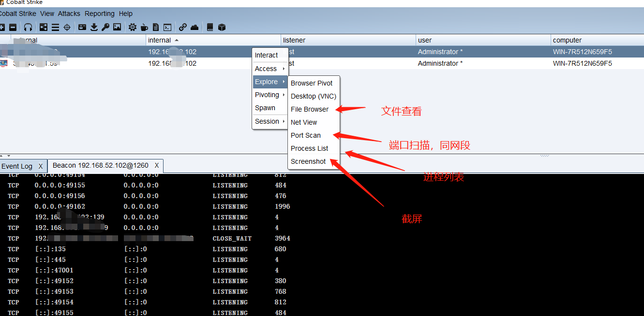Open the Reporting menu
Viewport: 644px width, 316px height.
[x=100, y=14]
